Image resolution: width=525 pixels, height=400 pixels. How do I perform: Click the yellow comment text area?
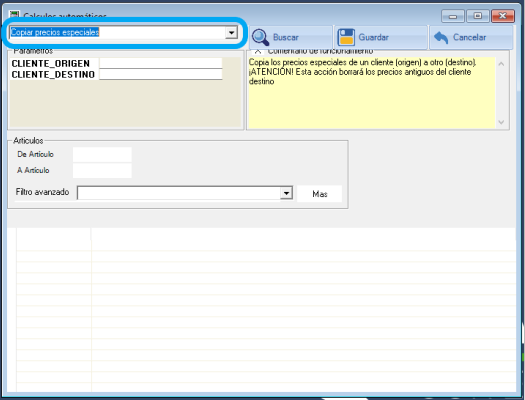[372, 93]
